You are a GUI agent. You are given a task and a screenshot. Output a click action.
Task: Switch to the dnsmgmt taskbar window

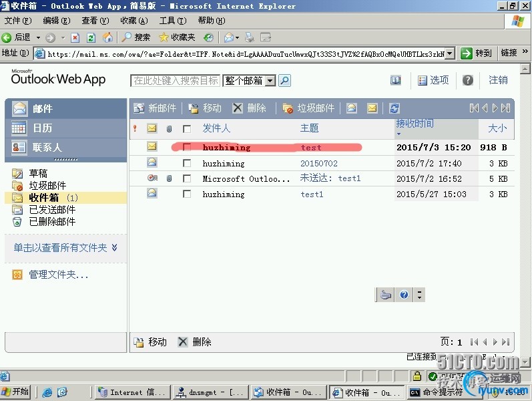coord(211,392)
